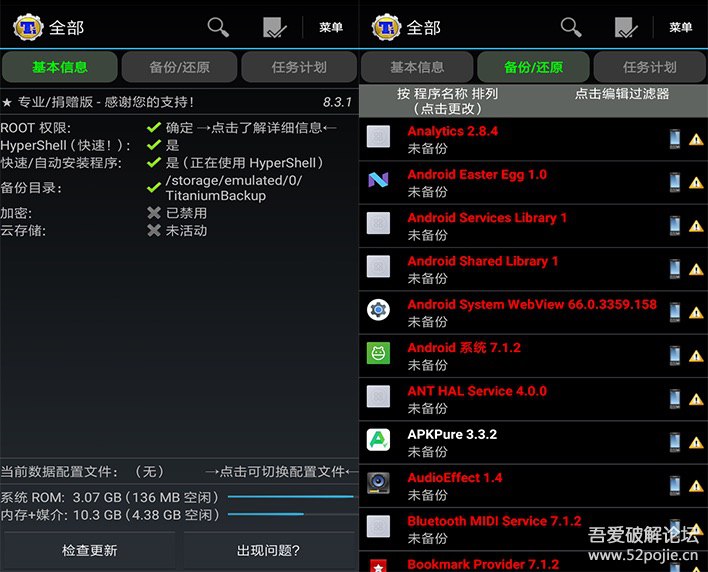Tap warning triangle on Android System WebView row
This screenshot has width=708, height=572.
[696, 313]
